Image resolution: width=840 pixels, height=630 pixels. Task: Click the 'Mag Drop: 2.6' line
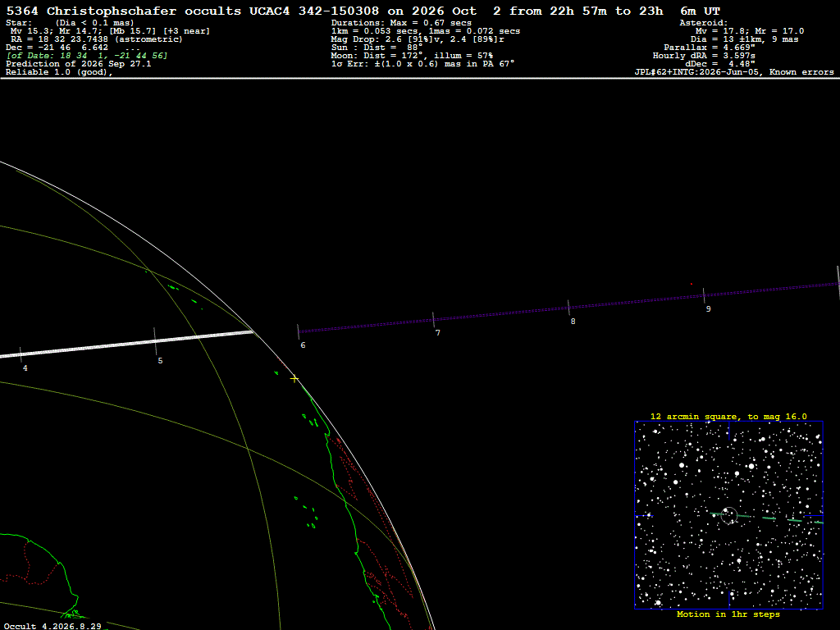418,39
